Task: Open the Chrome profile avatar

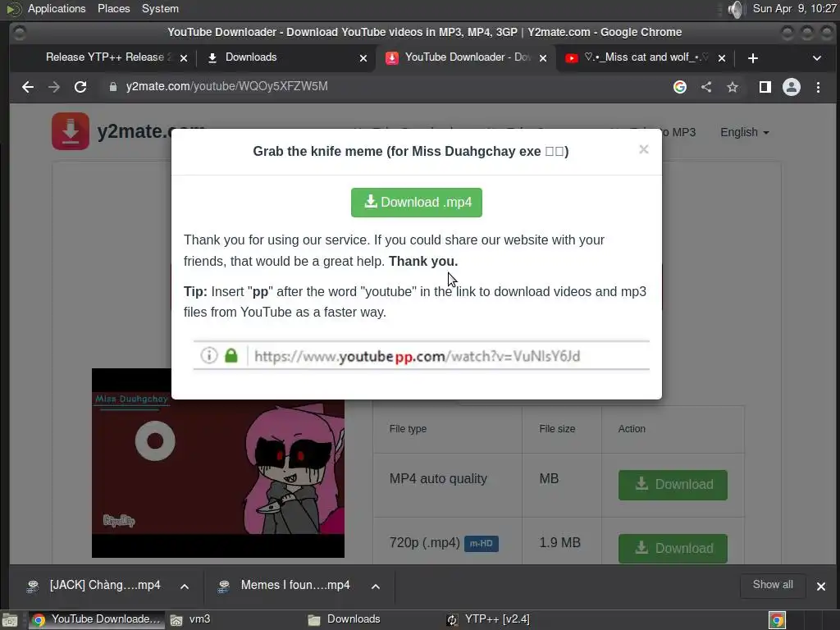Action: pyautogui.click(x=792, y=87)
